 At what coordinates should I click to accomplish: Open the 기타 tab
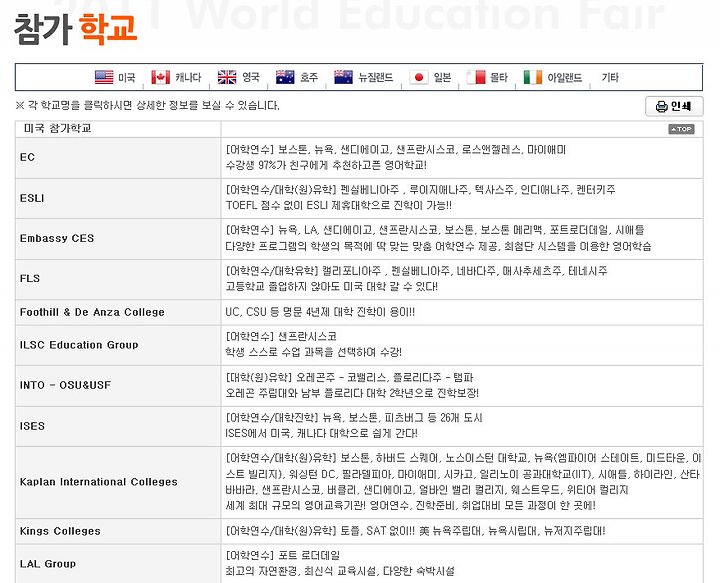(610, 78)
